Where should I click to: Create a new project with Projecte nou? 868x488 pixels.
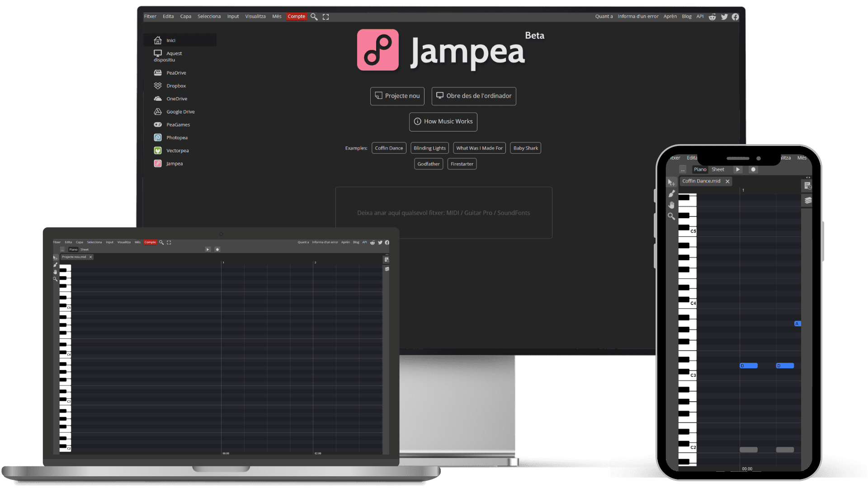tap(397, 96)
